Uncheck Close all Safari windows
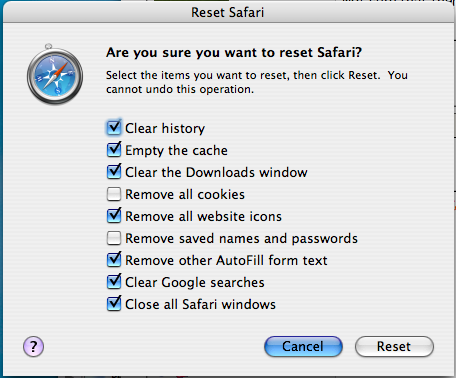456x378 pixels. 114,304
